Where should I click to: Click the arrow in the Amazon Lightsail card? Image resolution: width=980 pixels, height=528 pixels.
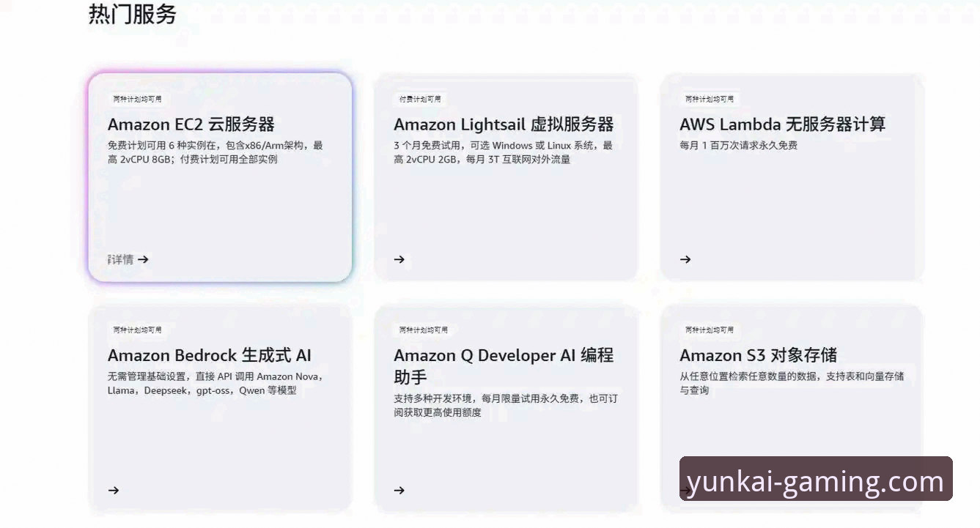click(399, 259)
